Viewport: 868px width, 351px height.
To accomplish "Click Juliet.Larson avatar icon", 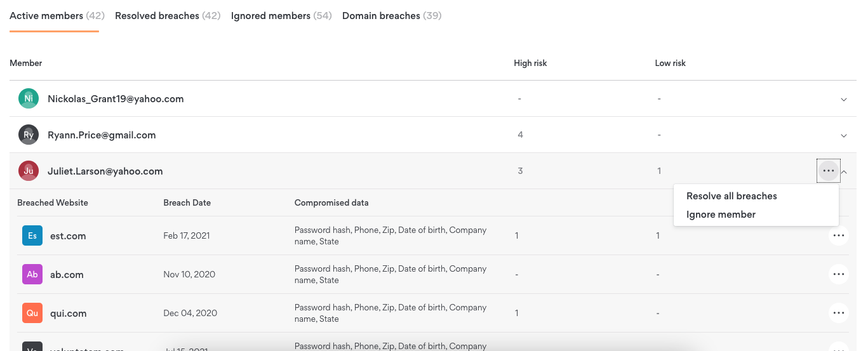I will coord(29,171).
